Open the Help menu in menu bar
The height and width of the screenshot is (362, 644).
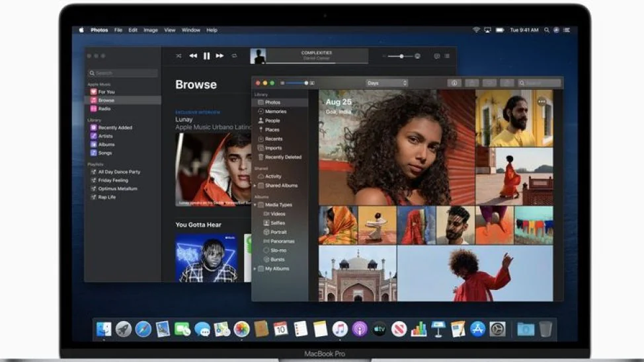point(212,30)
